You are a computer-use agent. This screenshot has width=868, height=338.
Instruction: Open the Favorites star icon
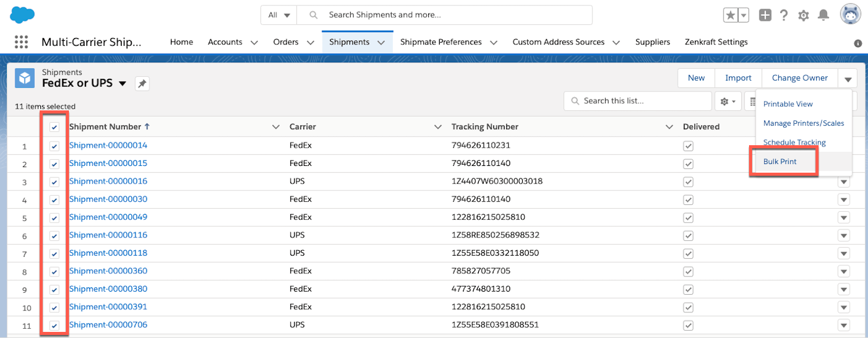730,15
